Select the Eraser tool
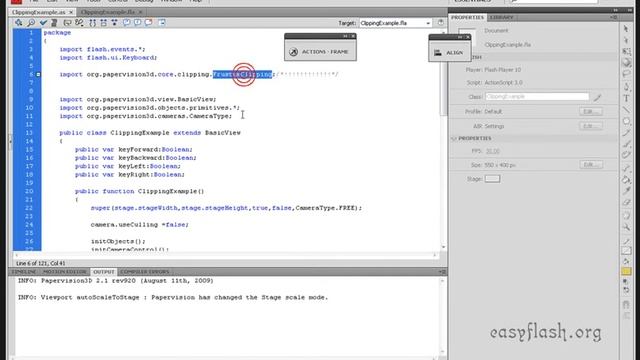Image resolution: width=640 pixels, height=360 pixels. point(626,203)
